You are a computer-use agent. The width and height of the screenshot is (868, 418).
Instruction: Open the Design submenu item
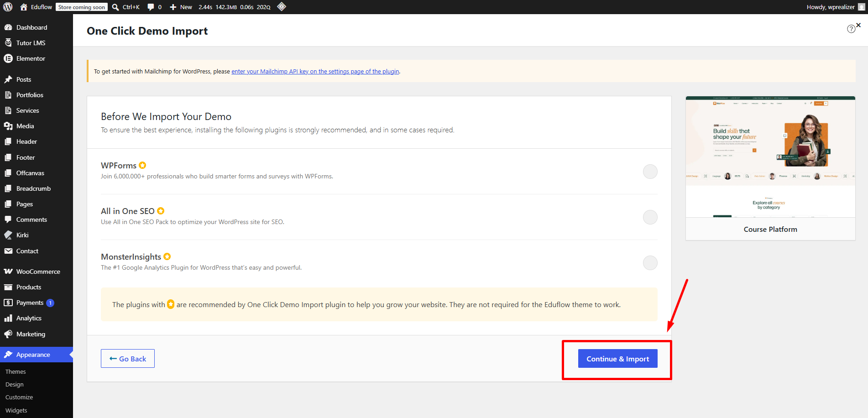pyautogui.click(x=15, y=385)
